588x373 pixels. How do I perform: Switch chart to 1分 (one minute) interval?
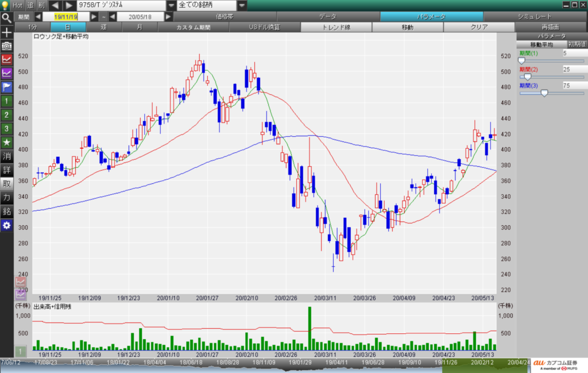[32, 27]
